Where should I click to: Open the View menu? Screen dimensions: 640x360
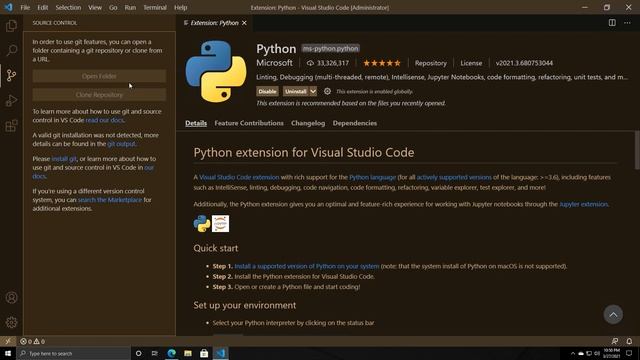pyautogui.click(x=95, y=7)
